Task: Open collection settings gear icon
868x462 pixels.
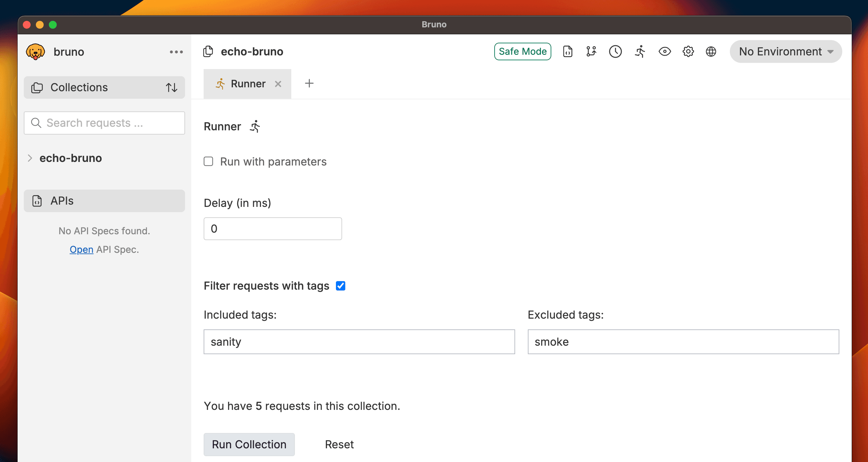Action: 688,51
